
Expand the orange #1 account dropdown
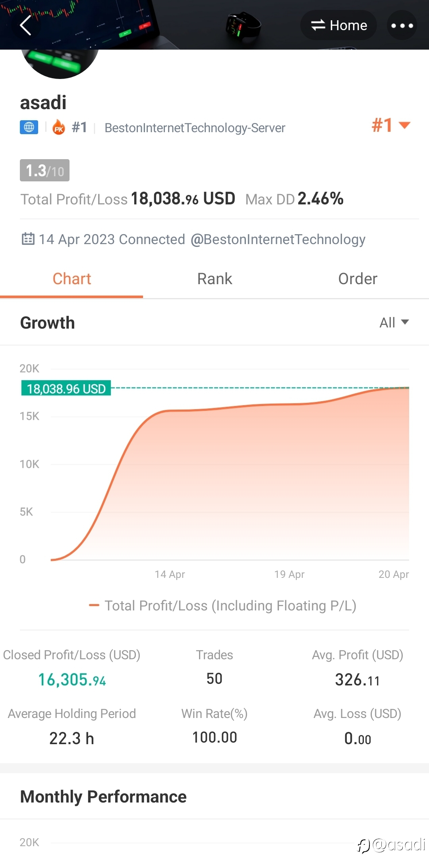click(391, 125)
